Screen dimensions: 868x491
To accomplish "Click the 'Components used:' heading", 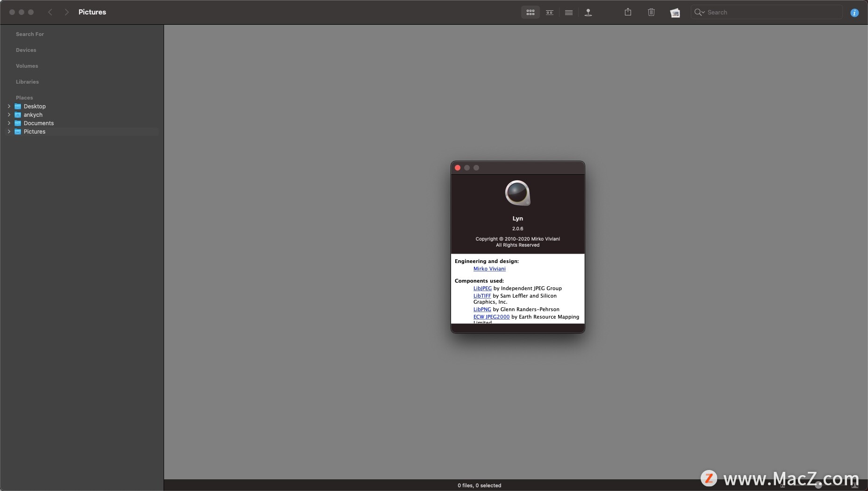I will (479, 281).
